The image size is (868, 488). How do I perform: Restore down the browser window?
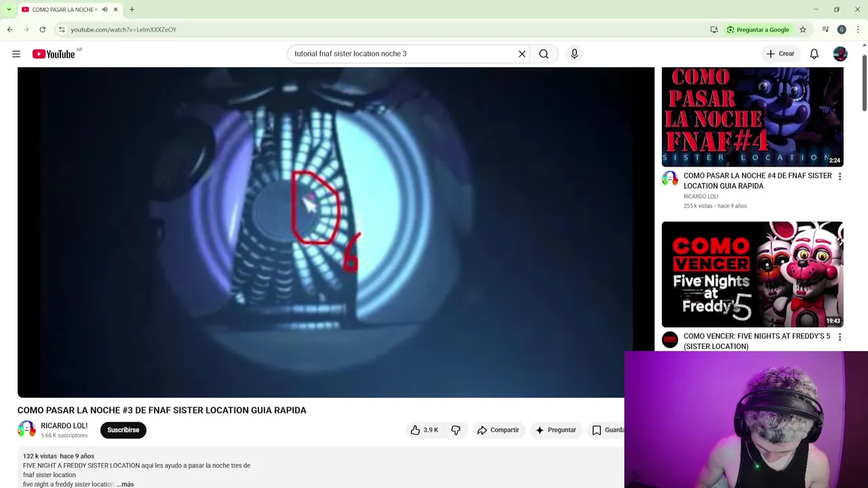(x=837, y=9)
